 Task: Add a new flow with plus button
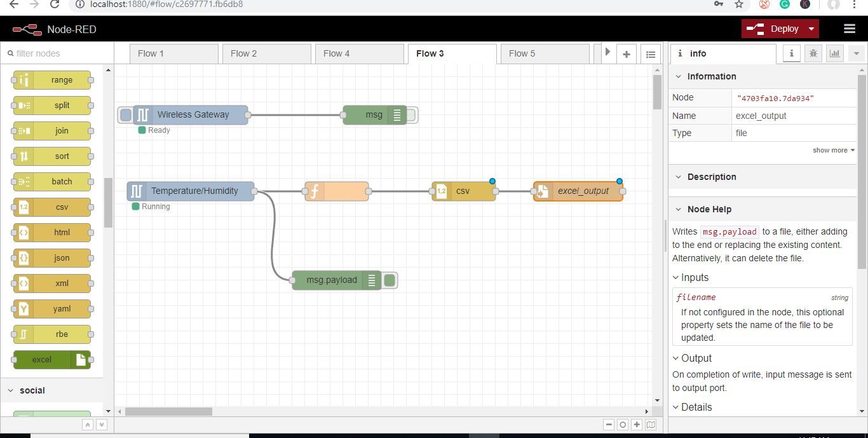627,54
